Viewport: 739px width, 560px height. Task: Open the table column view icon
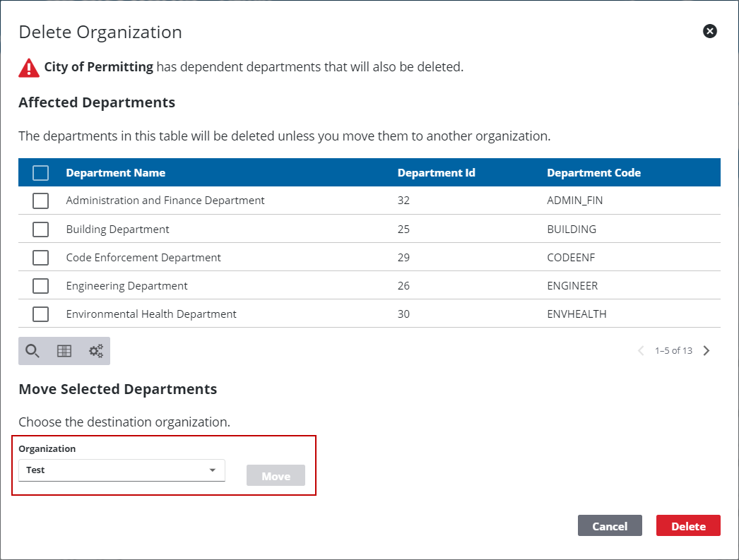pos(64,350)
